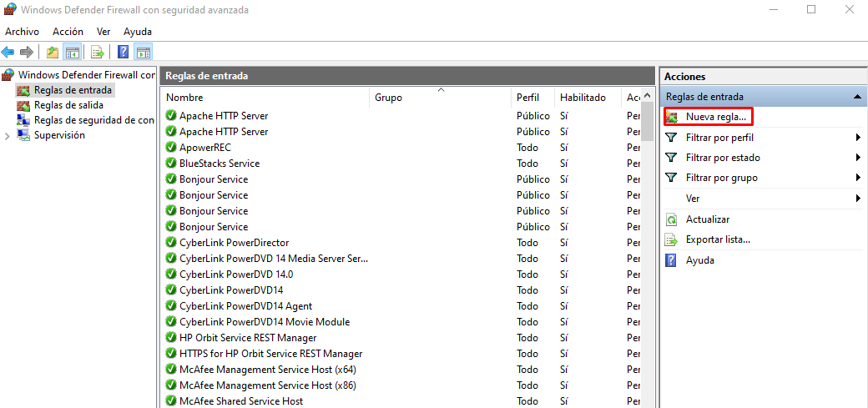Expand the Supervisión tree node
The image size is (868, 408).
pos(8,136)
